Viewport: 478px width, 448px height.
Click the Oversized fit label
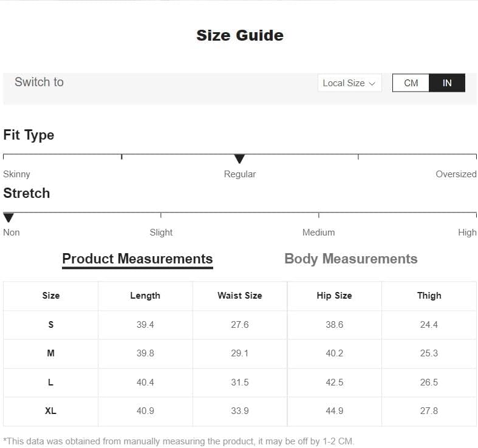[456, 174]
